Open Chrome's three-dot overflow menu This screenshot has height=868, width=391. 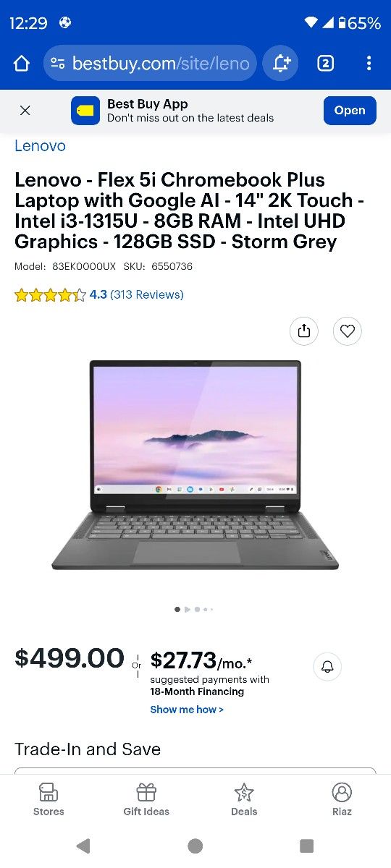[369, 64]
